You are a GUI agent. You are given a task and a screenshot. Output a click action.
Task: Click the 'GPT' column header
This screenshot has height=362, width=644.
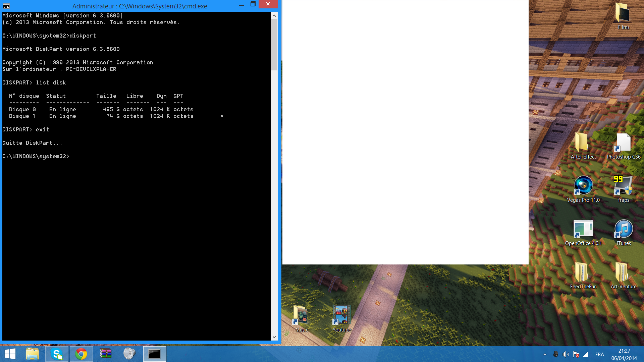pyautogui.click(x=178, y=96)
